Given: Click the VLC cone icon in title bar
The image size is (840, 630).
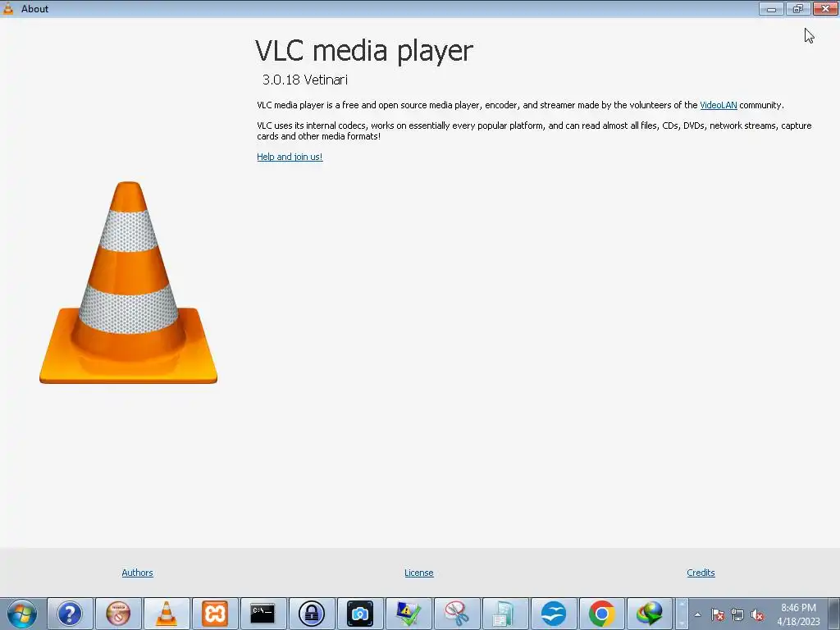Looking at the screenshot, I should pos(8,8).
